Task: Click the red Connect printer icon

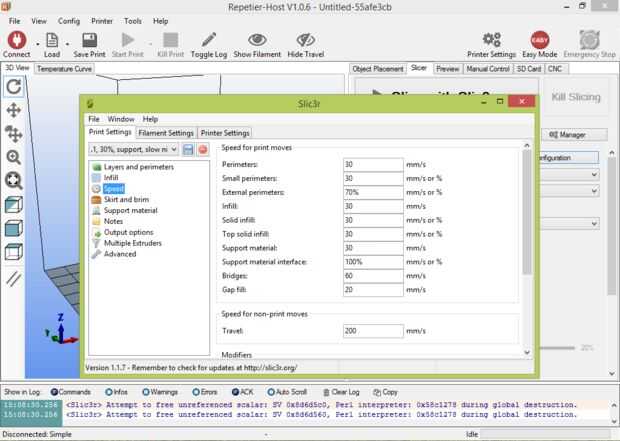Action: coord(17,40)
